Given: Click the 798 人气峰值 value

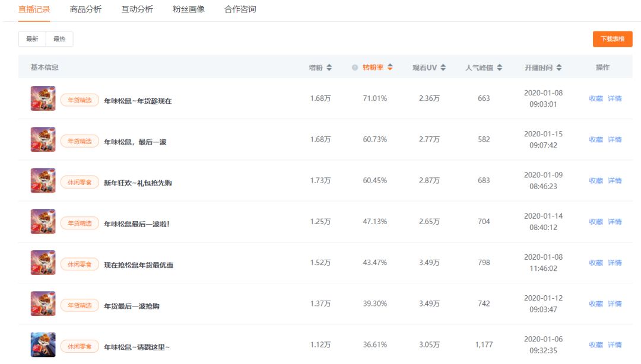Looking at the screenshot, I should pyautogui.click(x=484, y=263).
